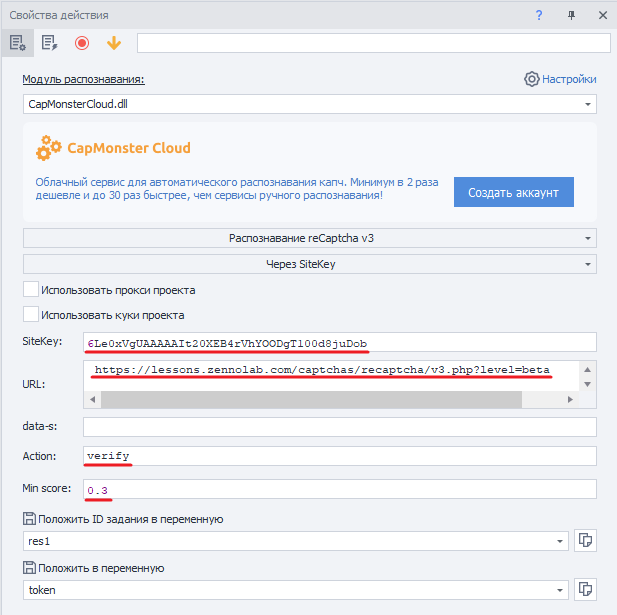Screen dimensions: 617x615
Task: Enable Использовать куки проекта checkbox
Action: pos(31,315)
